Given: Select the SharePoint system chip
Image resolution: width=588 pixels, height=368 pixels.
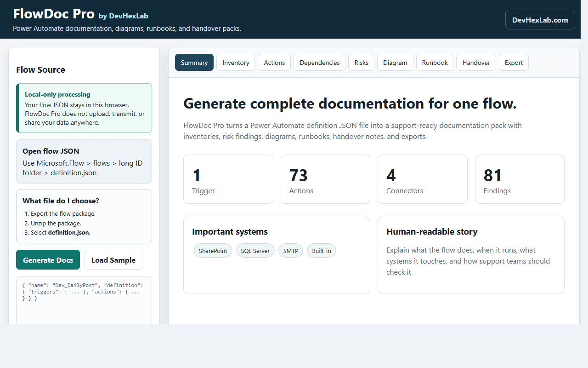Looking at the screenshot, I should 213,251.
